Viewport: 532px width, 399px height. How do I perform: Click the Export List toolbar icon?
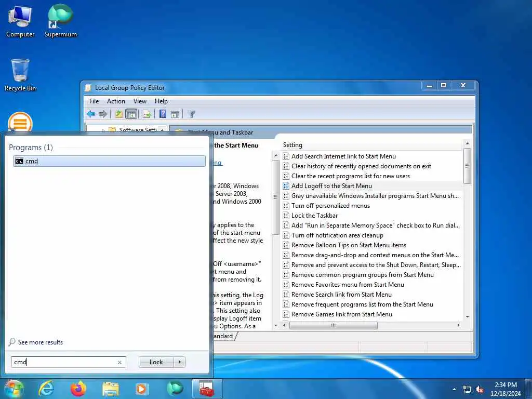147,114
